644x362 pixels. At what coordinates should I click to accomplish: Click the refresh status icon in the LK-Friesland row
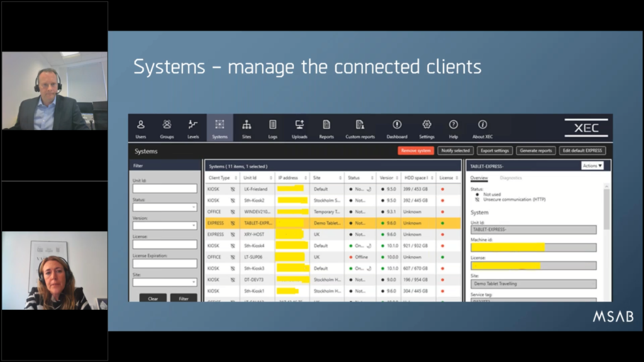pyautogui.click(x=369, y=189)
